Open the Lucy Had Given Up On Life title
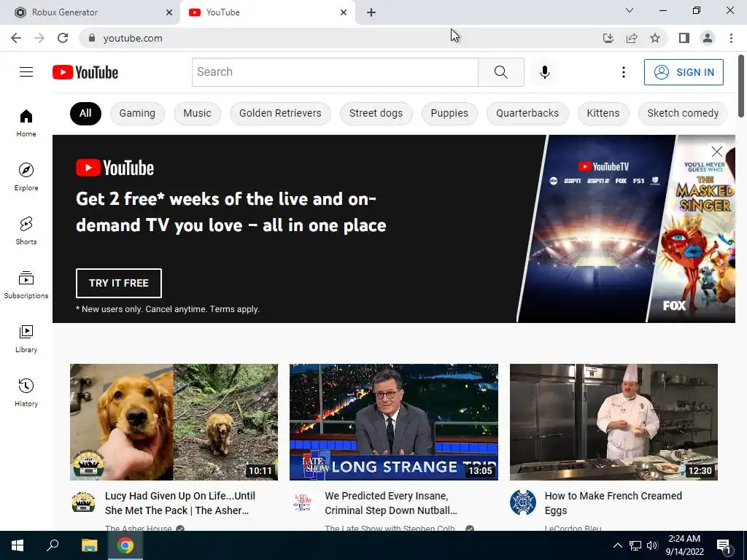The width and height of the screenshot is (747, 560). pos(180,503)
